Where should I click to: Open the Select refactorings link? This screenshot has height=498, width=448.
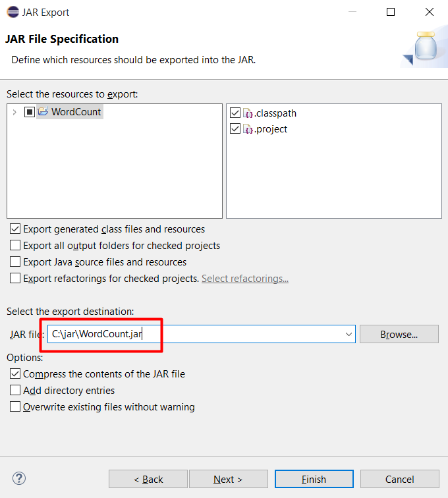tap(245, 279)
